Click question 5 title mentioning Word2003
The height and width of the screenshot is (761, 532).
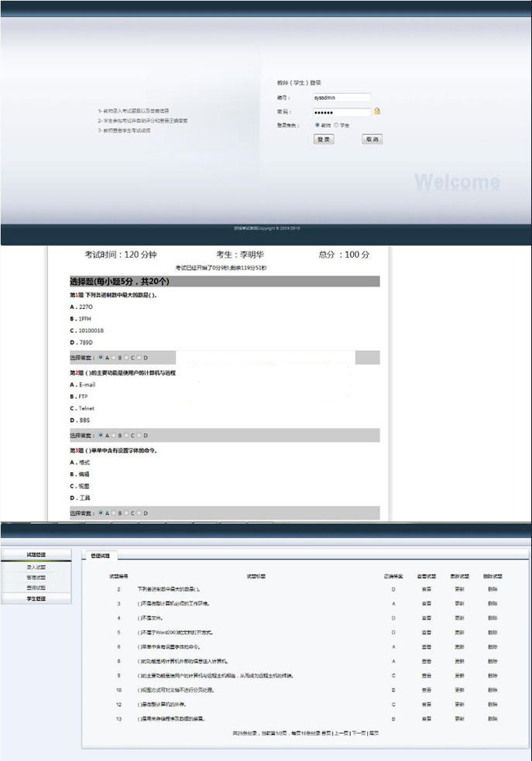coord(175,632)
